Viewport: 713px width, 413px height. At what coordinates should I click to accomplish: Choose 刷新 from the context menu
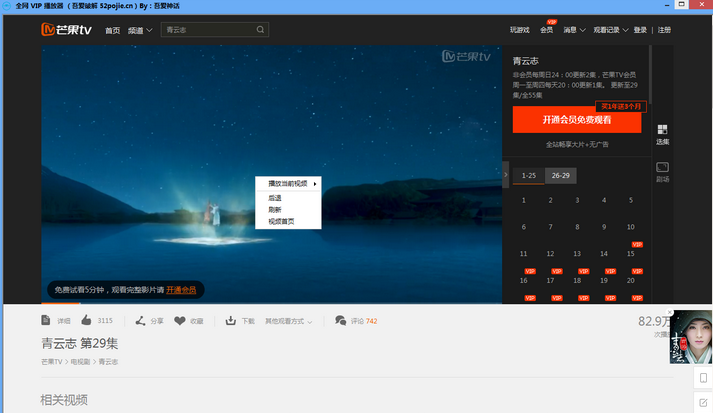point(275,210)
